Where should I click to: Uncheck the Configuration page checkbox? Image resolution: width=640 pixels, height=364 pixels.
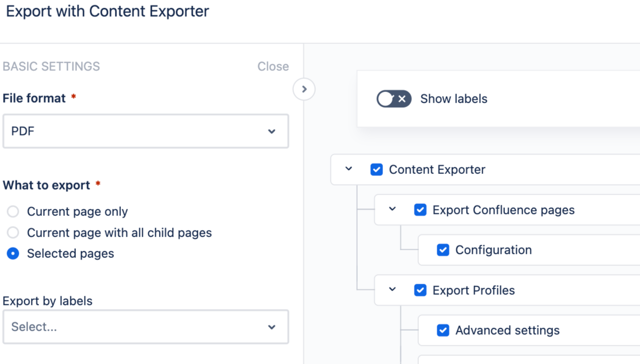[x=443, y=250]
